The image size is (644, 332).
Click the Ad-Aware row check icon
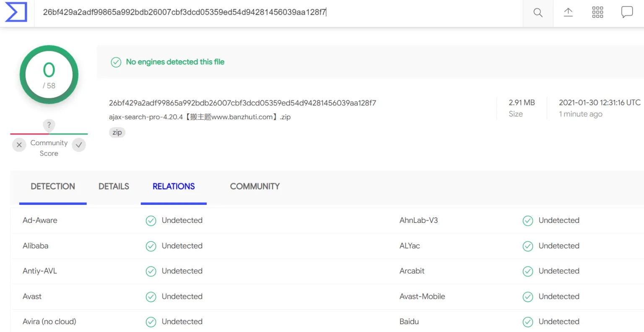151,221
